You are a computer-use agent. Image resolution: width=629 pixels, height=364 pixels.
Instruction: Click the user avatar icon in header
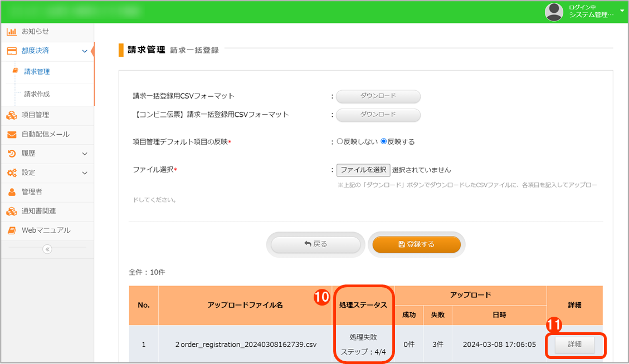click(x=554, y=11)
